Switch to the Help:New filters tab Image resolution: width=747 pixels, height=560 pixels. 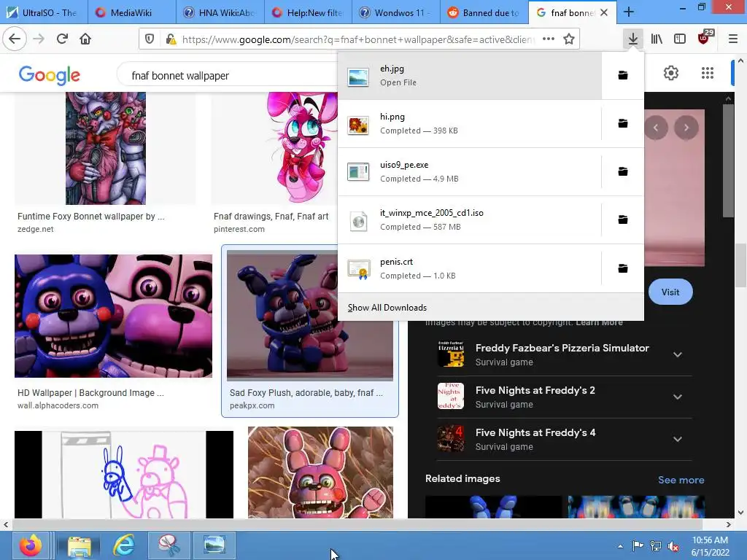[x=309, y=12]
